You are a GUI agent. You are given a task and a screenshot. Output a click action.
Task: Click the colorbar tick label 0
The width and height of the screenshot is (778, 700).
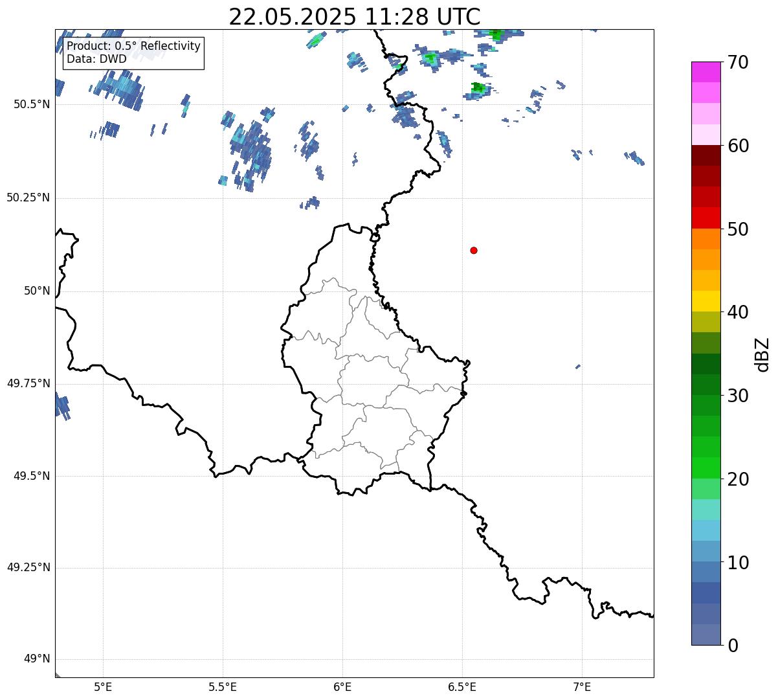click(x=733, y=646)
